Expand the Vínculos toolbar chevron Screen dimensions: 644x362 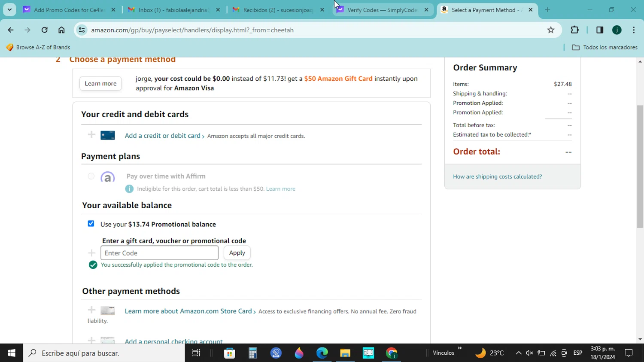point(460,348)
